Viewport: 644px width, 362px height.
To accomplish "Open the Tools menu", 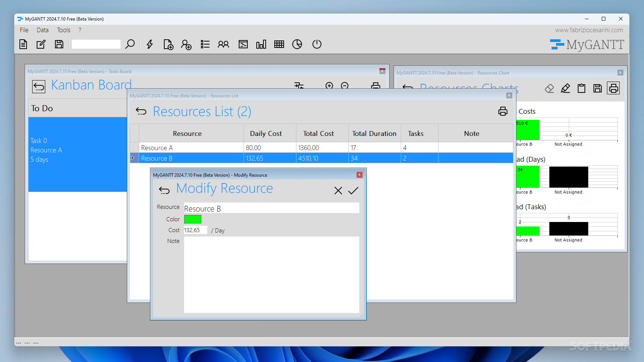I will point(64,30).
